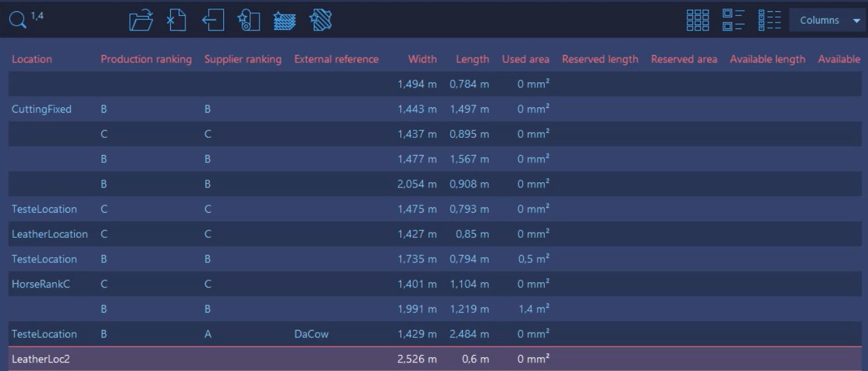Click the width value 1,475 m
The image size is (868, 371).
417,209
